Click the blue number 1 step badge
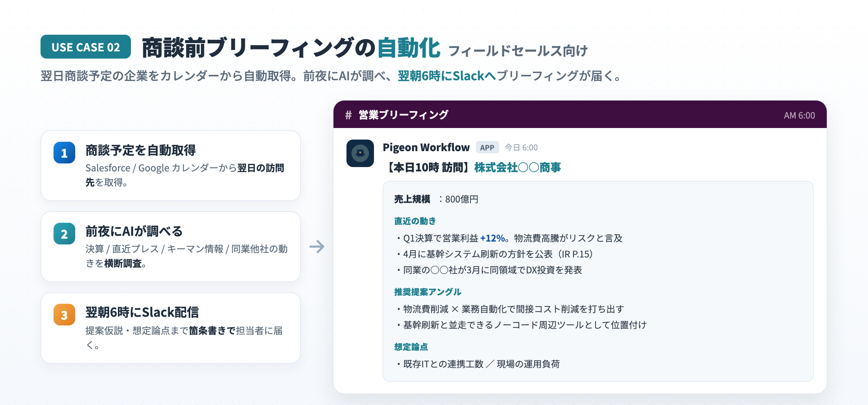The image size is (868, 405). pyautogui.click(x=64, y=153)
